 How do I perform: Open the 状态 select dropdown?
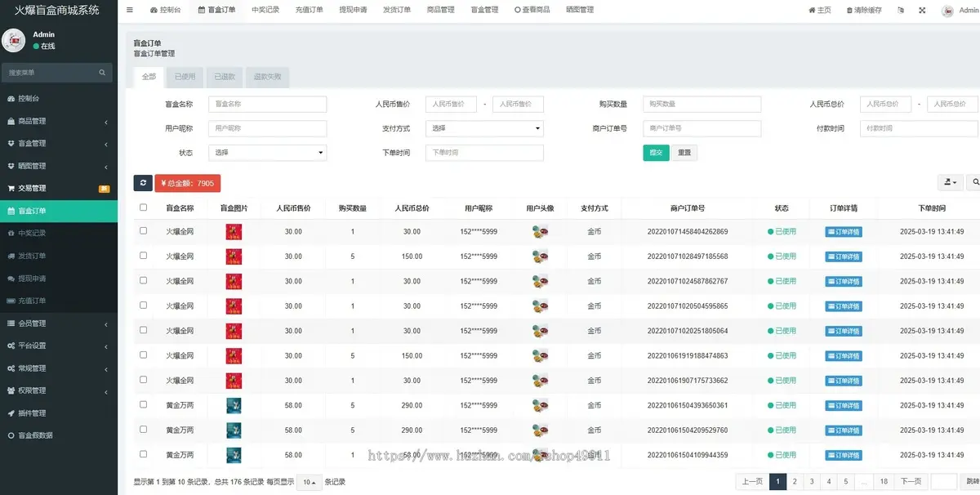point(268,153)
